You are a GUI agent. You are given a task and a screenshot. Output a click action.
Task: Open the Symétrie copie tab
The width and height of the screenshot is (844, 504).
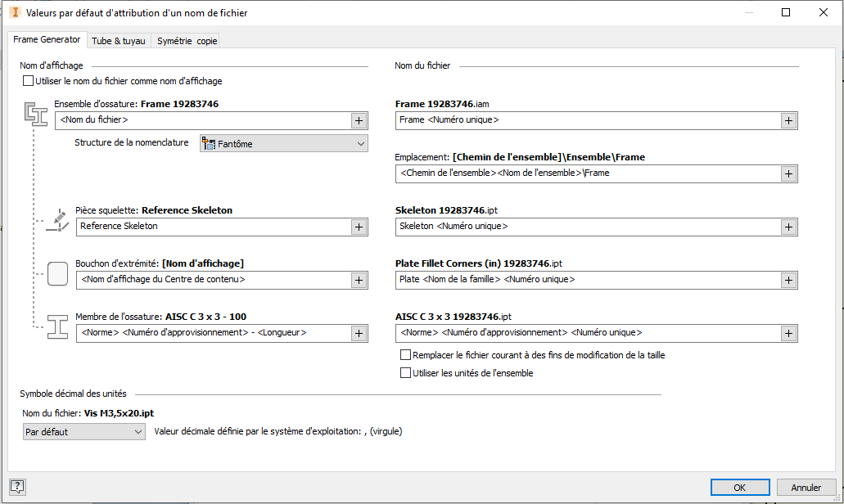187,41
